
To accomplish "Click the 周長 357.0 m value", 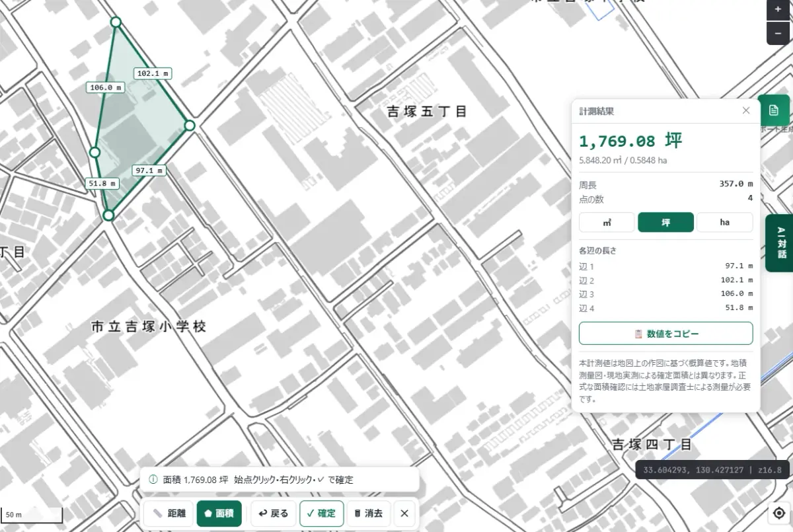I will click(x=736, y=184).
